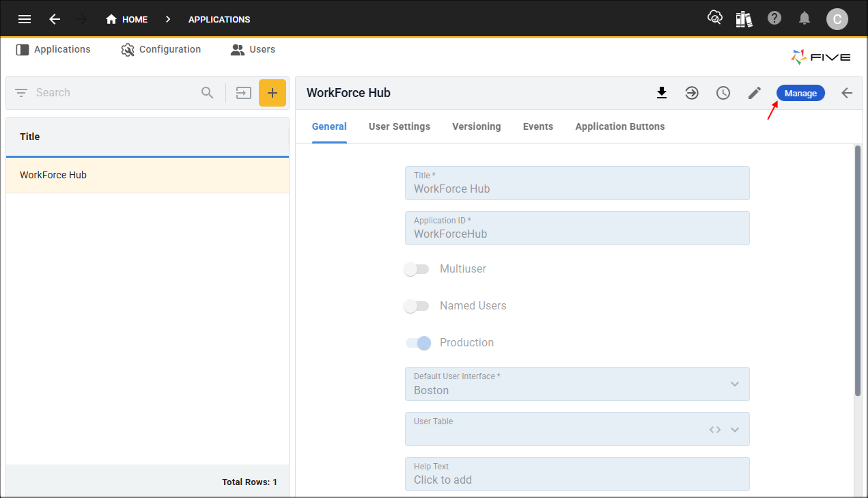Open the Users menu
The image size is (868, 498).
(x=253, y=49)
